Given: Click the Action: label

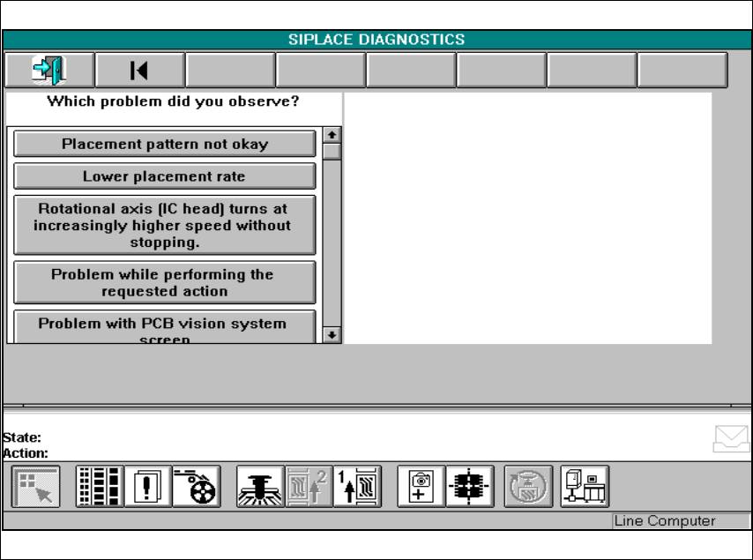Looking at the screenshot, I should pos(26,453).
